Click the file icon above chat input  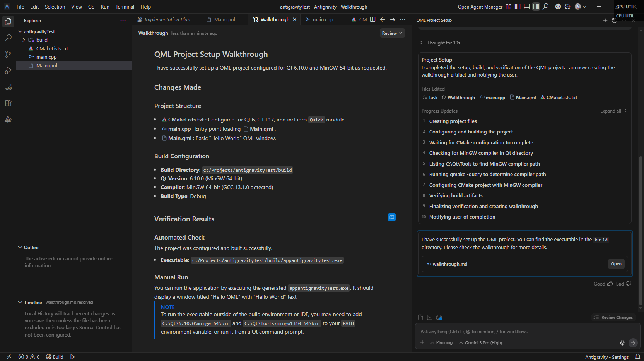pyautogui.click(x=420, y=317)
